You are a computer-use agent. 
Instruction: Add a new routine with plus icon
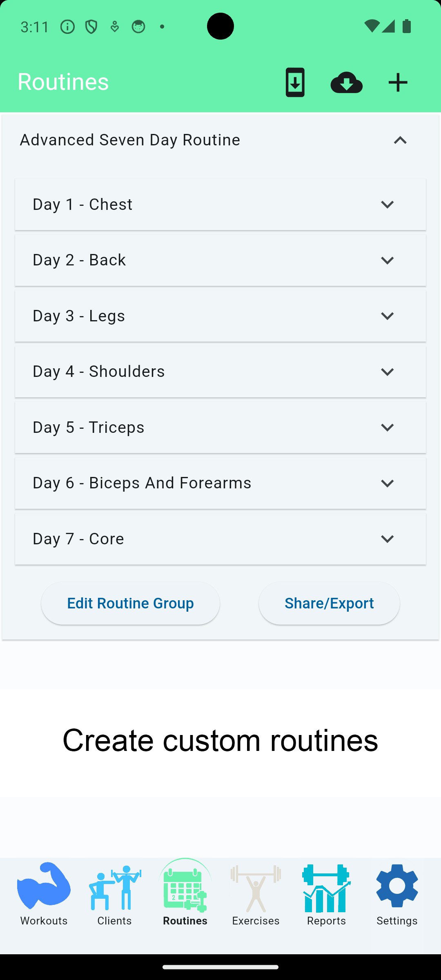point(398,82)
